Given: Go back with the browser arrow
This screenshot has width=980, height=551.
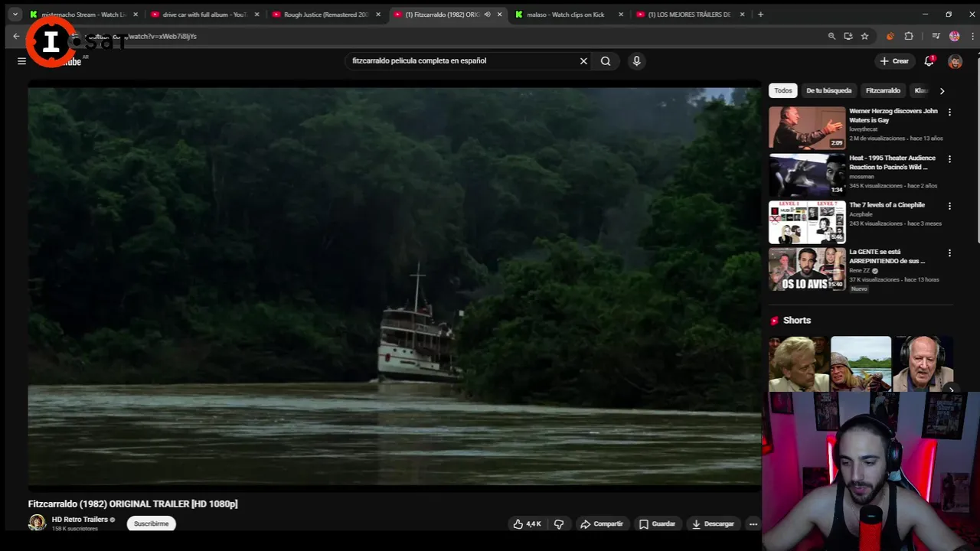Looking at the screenshot, I should 16,36.
